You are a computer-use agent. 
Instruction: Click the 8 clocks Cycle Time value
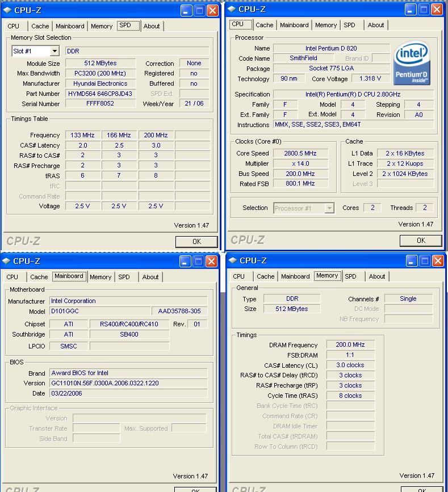(x=350, y=396)
